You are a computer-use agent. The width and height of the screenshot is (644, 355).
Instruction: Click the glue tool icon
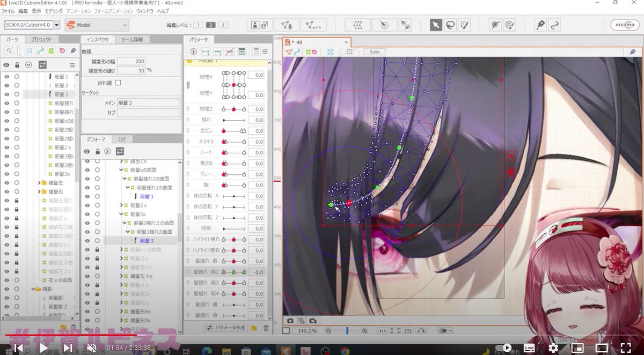(x=495, y=25)
